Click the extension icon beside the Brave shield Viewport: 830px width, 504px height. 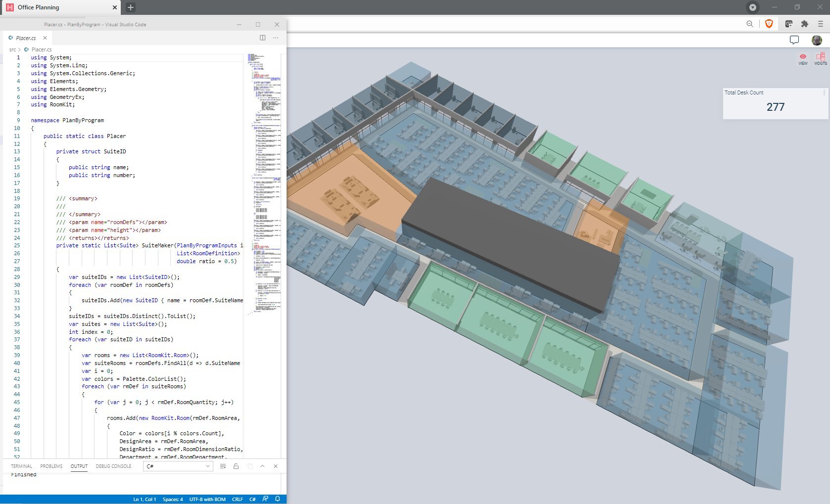pos(789,24)
